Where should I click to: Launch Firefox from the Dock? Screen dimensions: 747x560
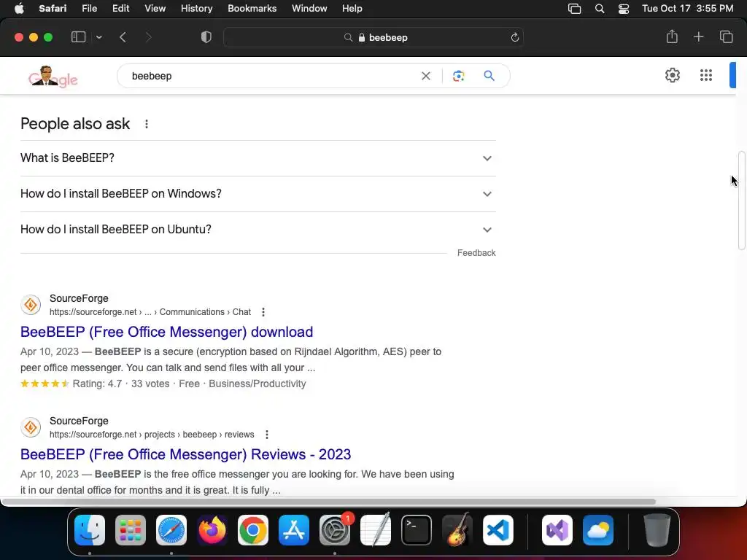pos(212,530)
